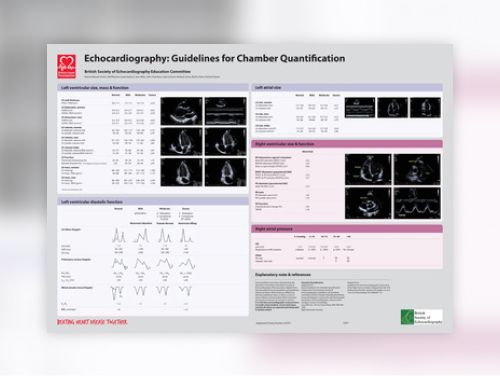
Task: Open the Doppler waveform image in right ventricular section
Action: click(417, 203)
